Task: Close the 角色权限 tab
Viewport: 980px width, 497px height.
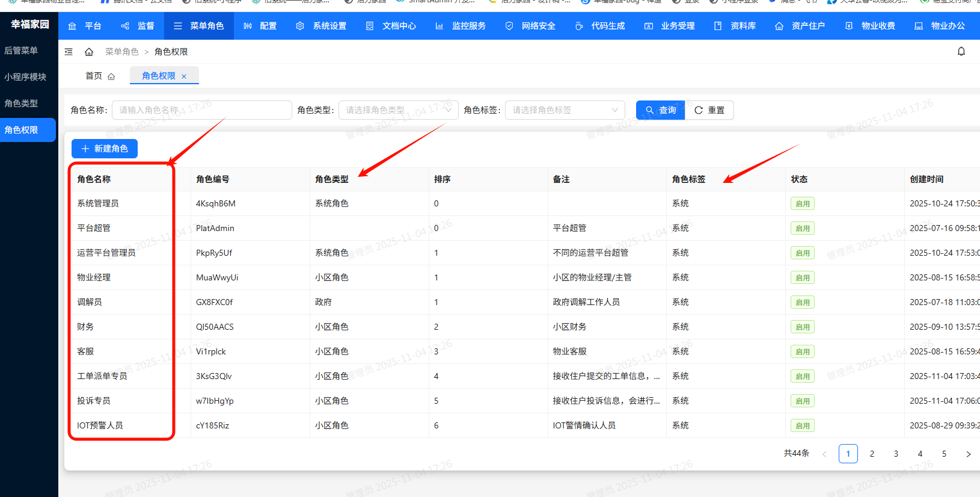Action: click(184, 76)
